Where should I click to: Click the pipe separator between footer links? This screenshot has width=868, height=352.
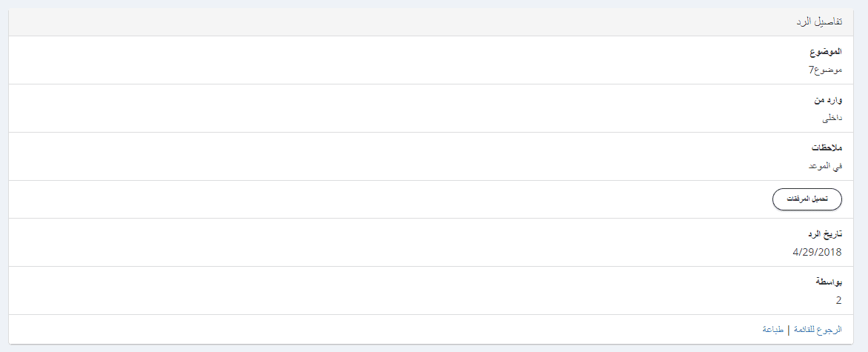[x=789, y=329]
